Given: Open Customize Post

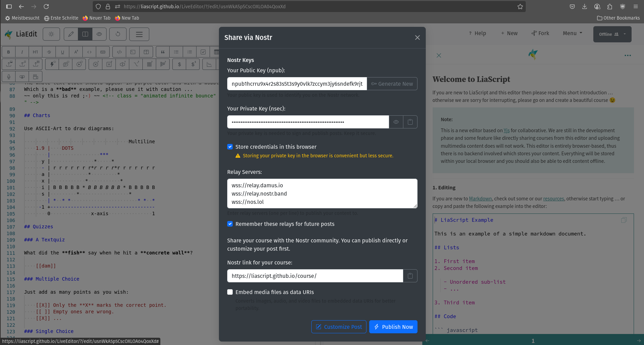Looking at the screenshot, I should click(x=339, y=327).
